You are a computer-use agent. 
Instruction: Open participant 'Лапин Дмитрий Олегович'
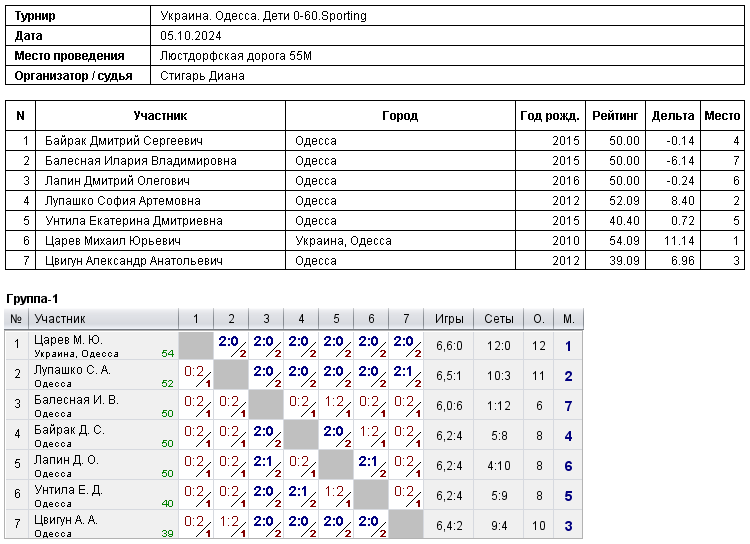[x=117, y=181]
